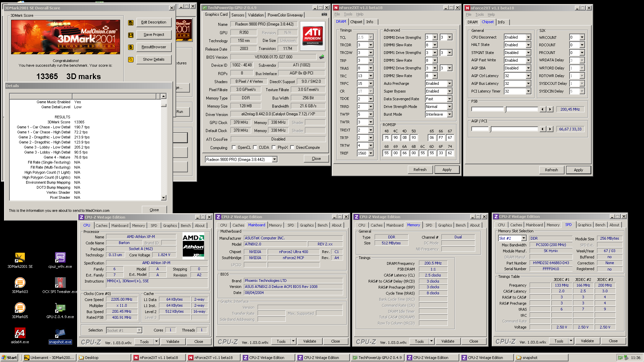This screenshot has width=644, height=362.
Task: Open the Auto Precharge dropdown
Action: click(449, 83)
